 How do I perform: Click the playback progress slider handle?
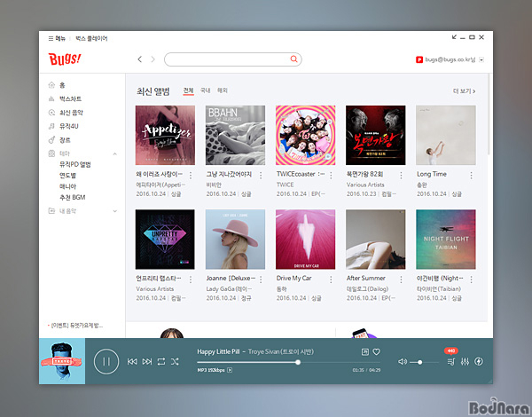[298, 362]
